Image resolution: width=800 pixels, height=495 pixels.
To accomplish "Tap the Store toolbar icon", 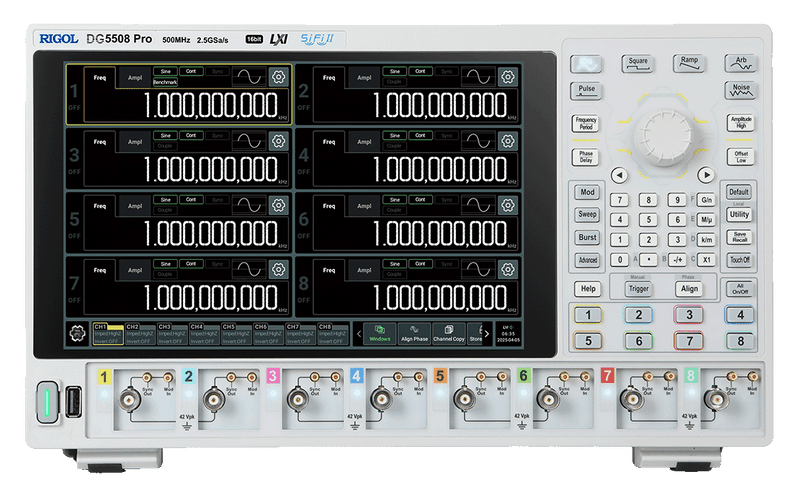I will tap(475, 334).
